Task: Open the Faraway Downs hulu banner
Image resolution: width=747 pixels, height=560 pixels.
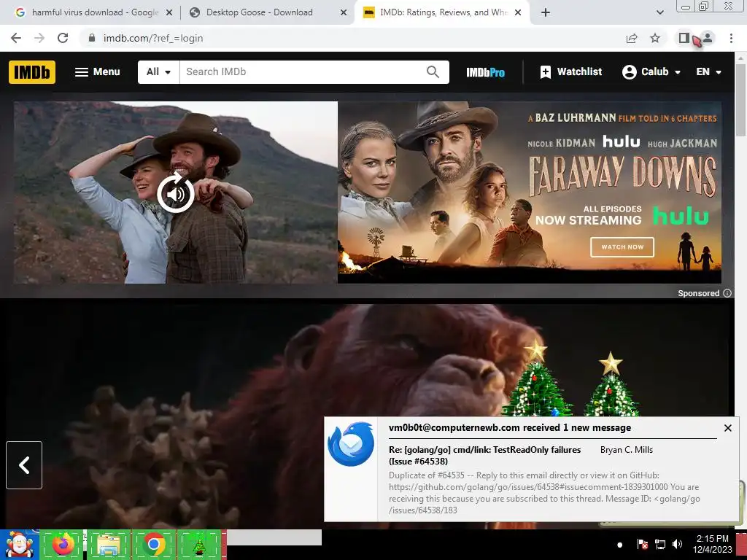Action: pos(530,192)
